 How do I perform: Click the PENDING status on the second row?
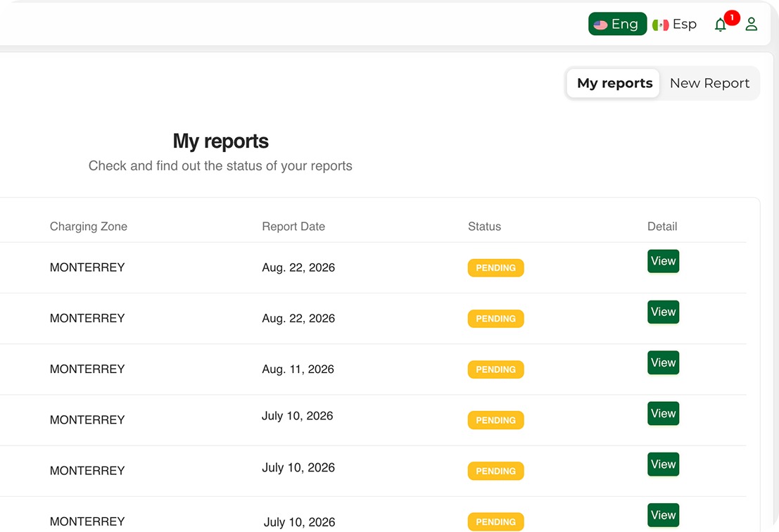coord(495,318)
